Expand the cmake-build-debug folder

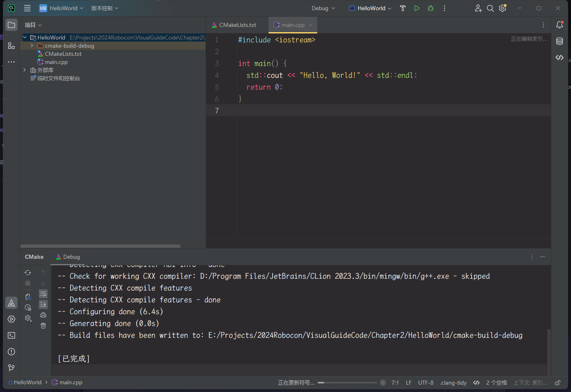point(32,46)
